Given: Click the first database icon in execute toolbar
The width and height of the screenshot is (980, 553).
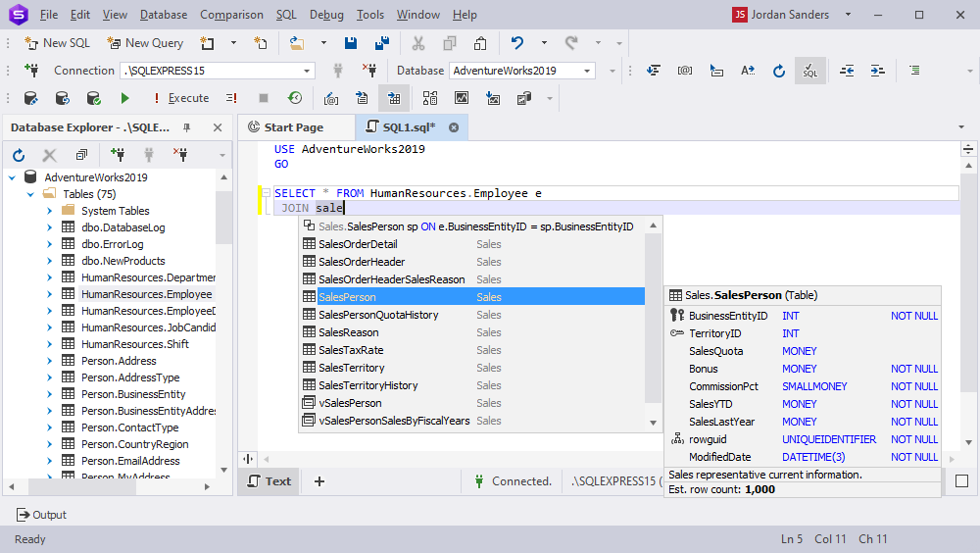Looking at the screenshot, I should [30, 98].
